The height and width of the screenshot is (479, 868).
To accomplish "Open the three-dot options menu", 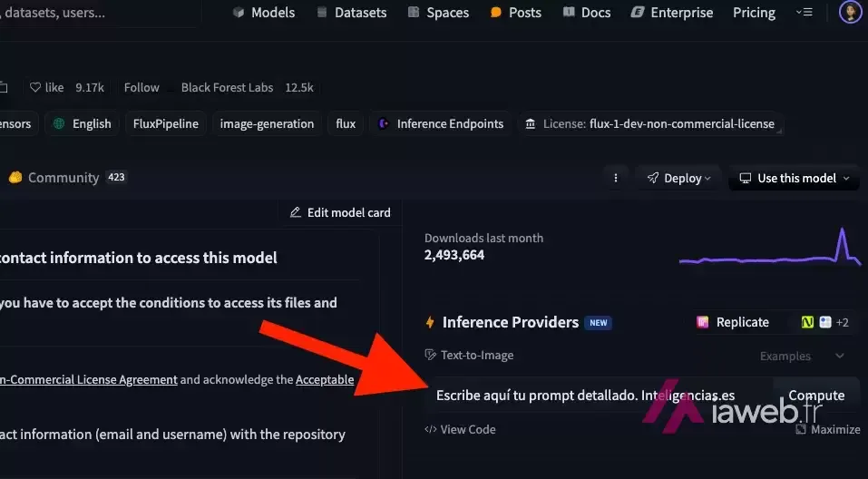I will coord(616,178).
